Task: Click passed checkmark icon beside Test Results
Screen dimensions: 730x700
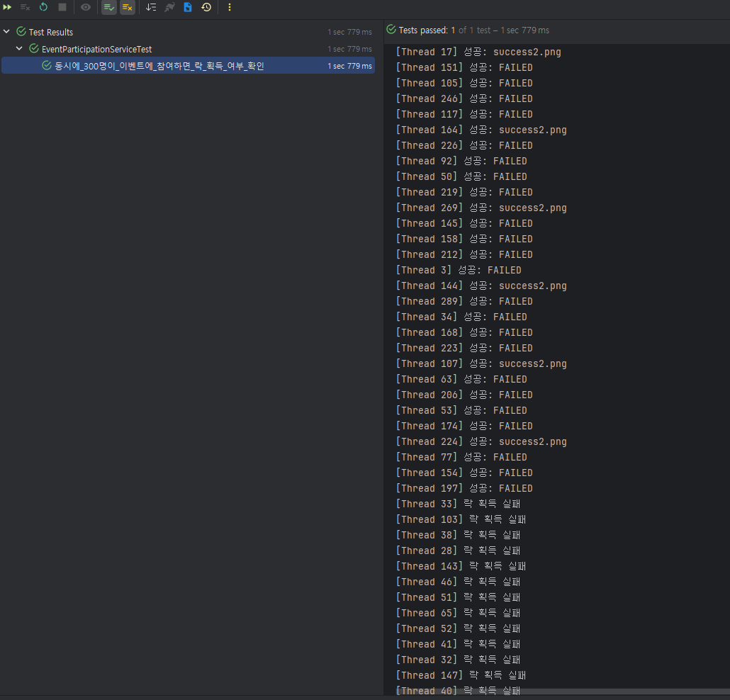Action: [21, 32]
